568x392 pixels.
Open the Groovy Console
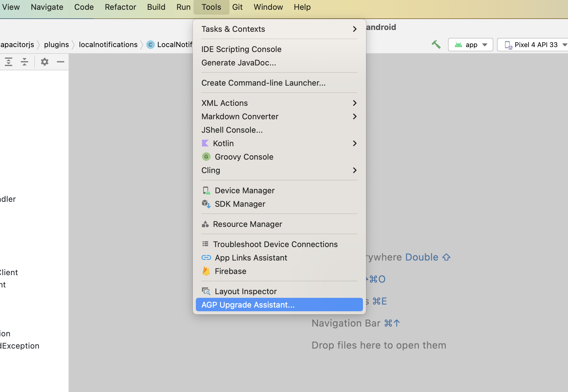pyautogui.click(x=244, y=157)
